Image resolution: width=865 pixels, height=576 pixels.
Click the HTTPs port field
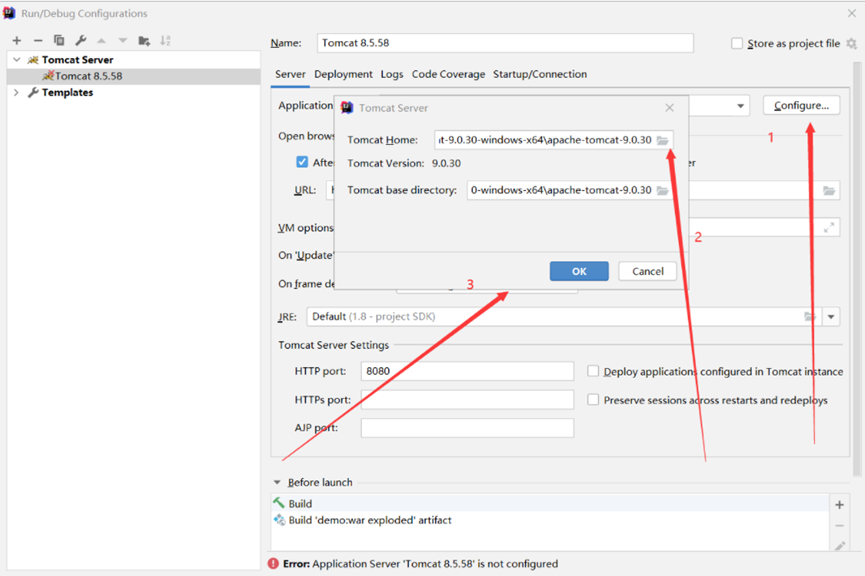click(x=467, y=399)
